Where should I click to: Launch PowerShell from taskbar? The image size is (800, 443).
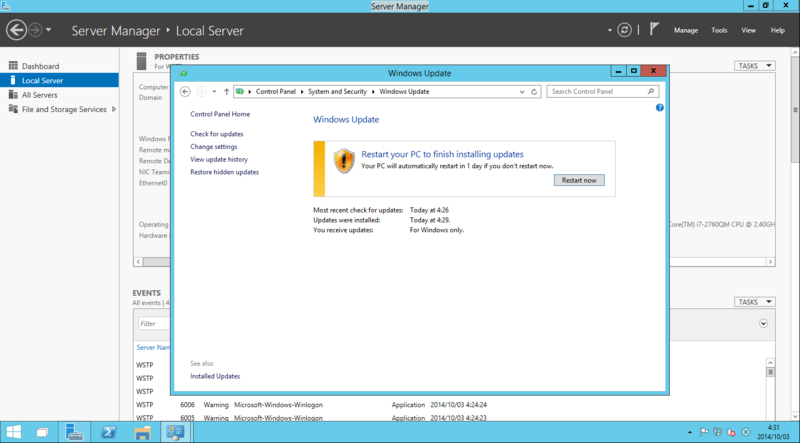click(108, 433)
